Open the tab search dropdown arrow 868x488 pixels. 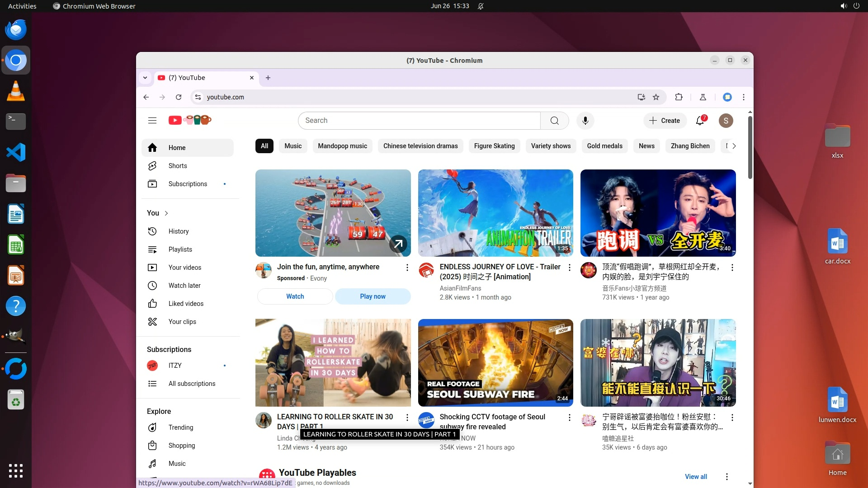pyautogui.click(x=145, y=78)
